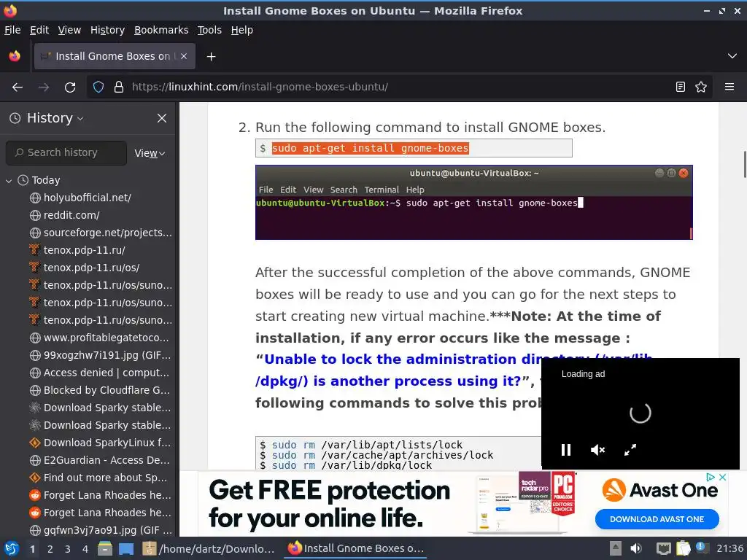The image size is (747, 560).
Task: Open the Help menu
Action: (x=242, y=30)
